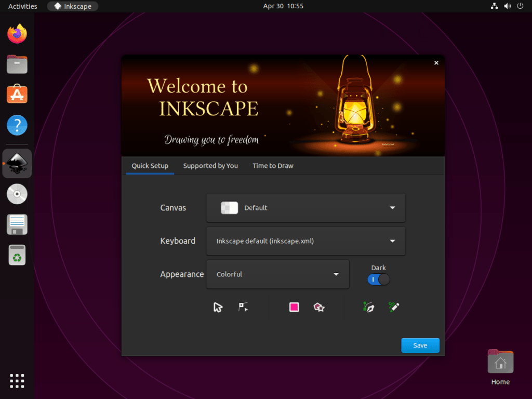Click the Inkscape icon in the dock

[17, 163]
